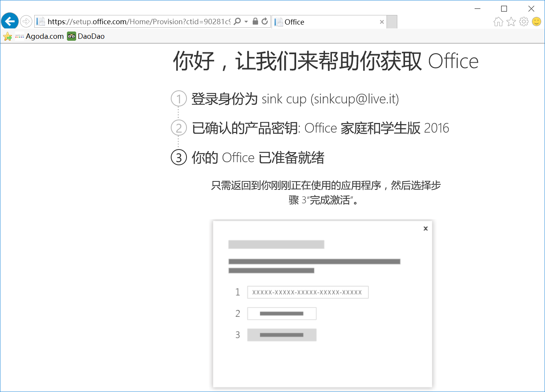Viewport: 545px width, 392px height.
Task: Expand the address bar autocomplete dropdown
Action: coord(246,21)
